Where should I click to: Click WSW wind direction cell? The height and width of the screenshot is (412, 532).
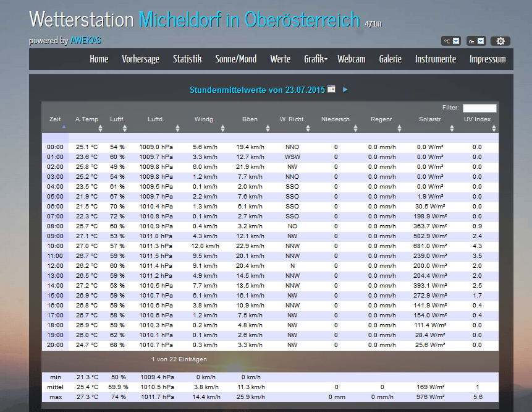point(292,157)
